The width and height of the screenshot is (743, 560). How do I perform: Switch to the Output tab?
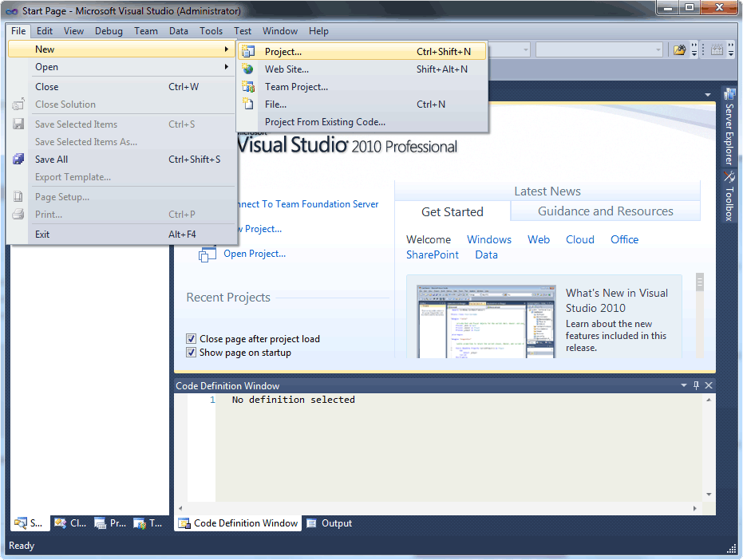click(330, 523)
